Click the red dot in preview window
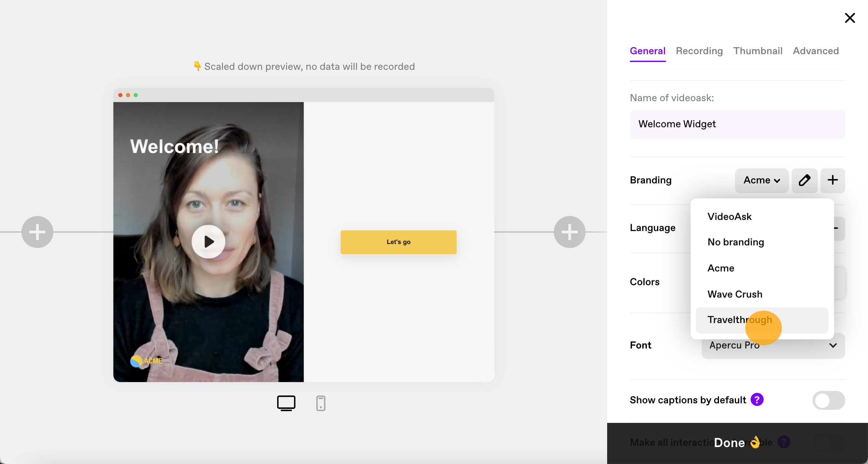Screen dimensions: 868x464 [x=120, y=95]
